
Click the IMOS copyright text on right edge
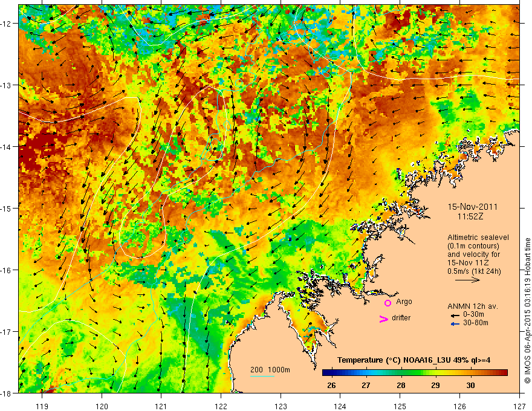(527, 311)
